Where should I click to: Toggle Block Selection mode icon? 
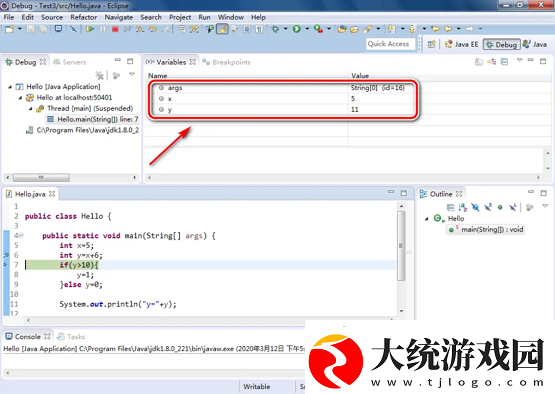247,29
